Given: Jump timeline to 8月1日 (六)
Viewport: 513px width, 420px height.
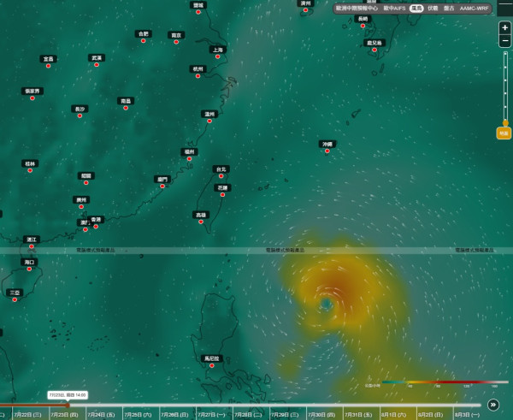Looking at the screenshot, I should (394, 415).
